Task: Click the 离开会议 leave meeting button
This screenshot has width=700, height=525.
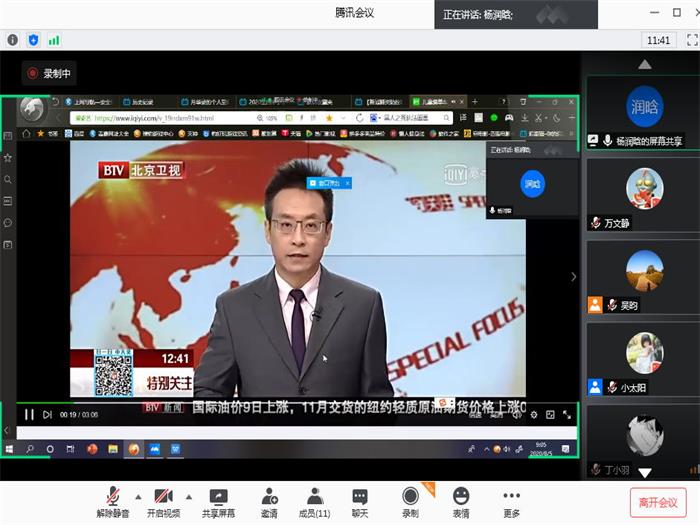Action: point(658,503)
